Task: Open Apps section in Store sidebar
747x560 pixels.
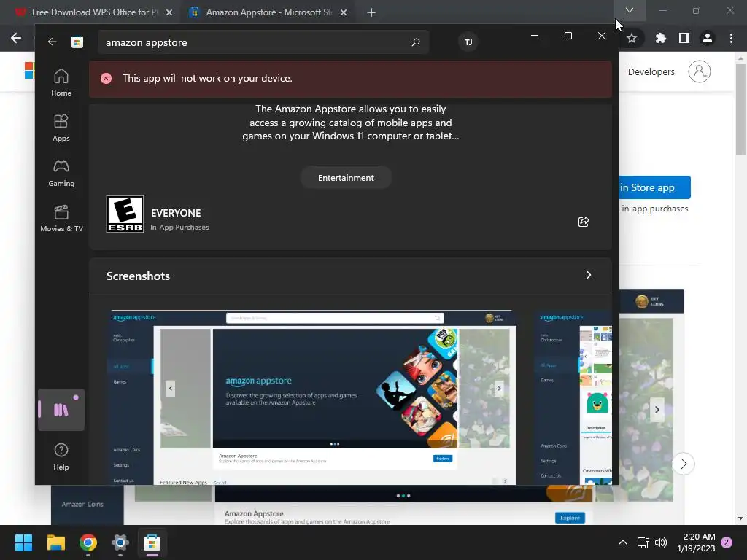Action: coord(61,128)
